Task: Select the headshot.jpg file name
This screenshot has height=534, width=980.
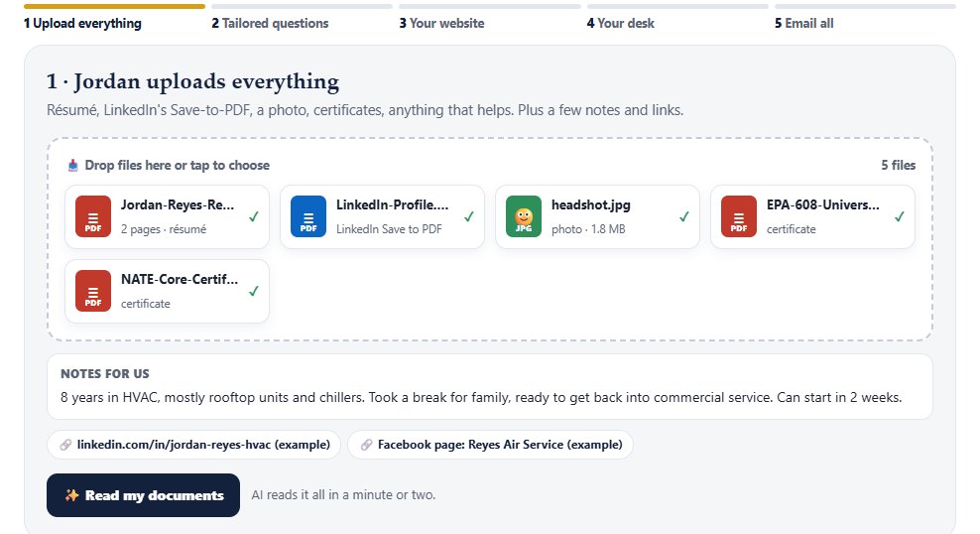Action: [590, 205]
